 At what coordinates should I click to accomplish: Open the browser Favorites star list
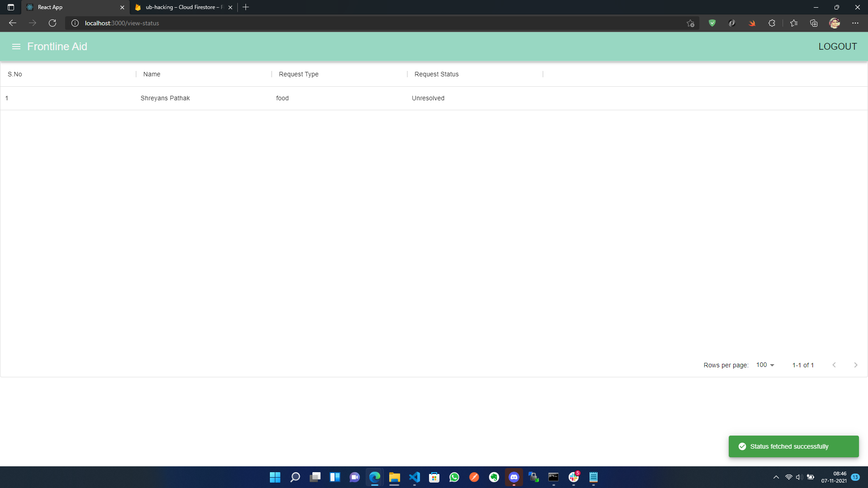point(794,23)
